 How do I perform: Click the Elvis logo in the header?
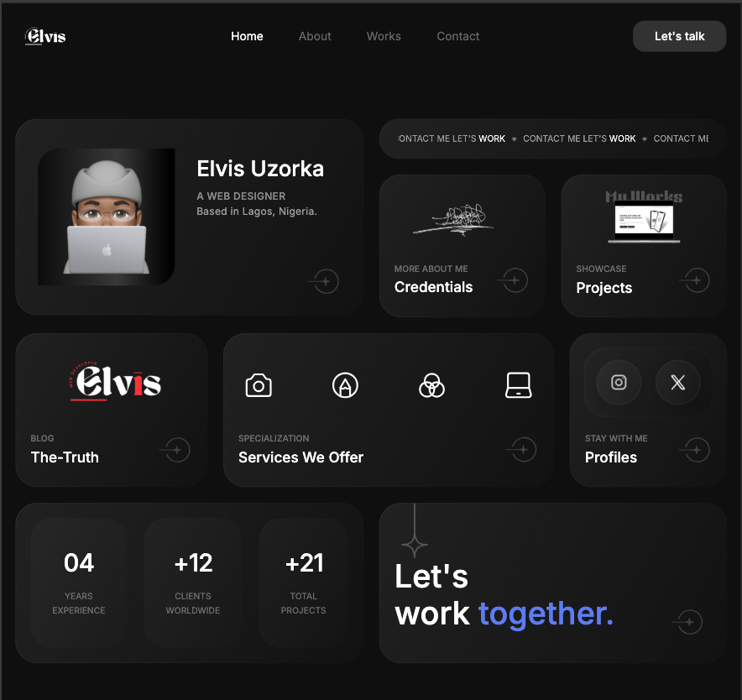45,36
